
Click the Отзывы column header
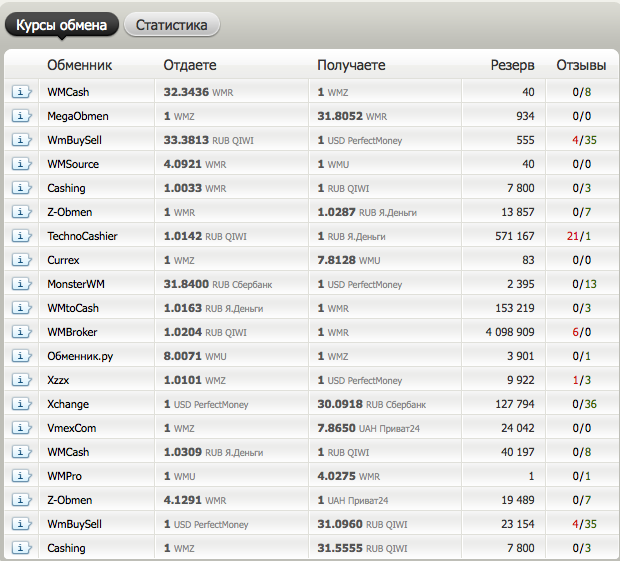581,65
